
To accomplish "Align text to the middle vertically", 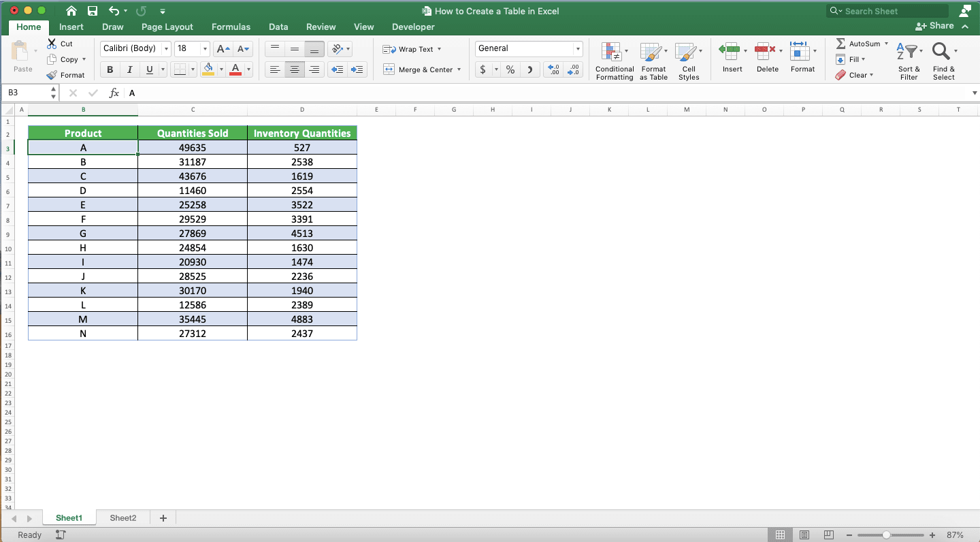I will tap(295, 49).
